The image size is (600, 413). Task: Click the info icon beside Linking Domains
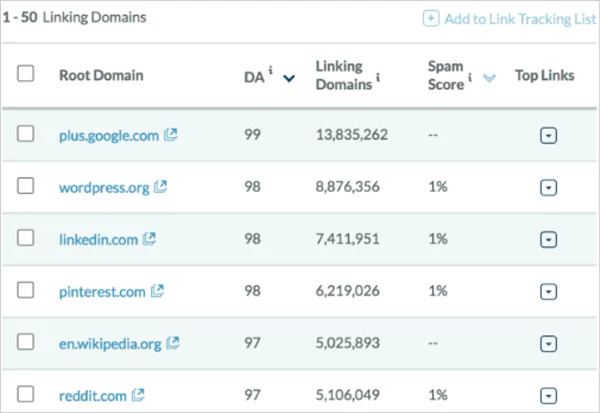(378, 77)
